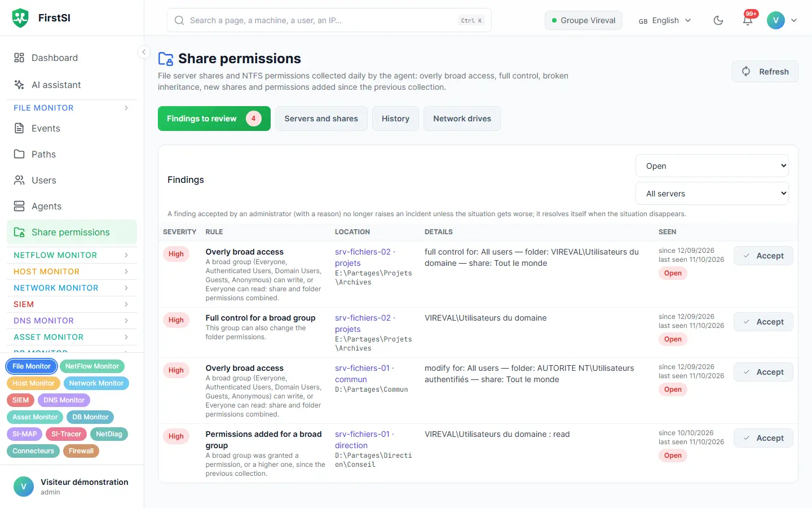Select the File Monitor pill

point(32,366)
